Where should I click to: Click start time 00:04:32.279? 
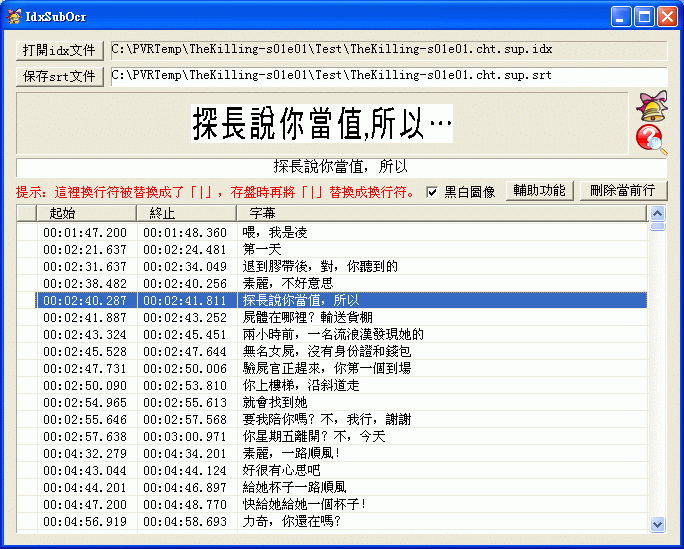85,454
